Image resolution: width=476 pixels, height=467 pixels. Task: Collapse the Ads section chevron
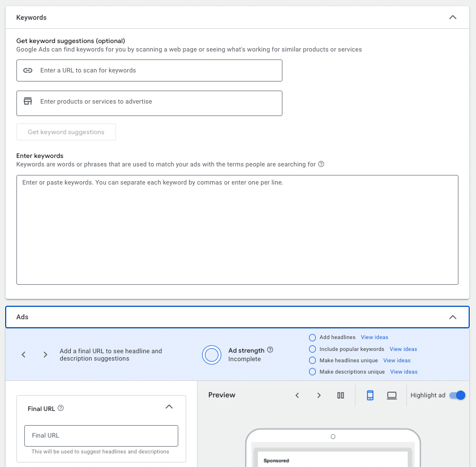452,317
